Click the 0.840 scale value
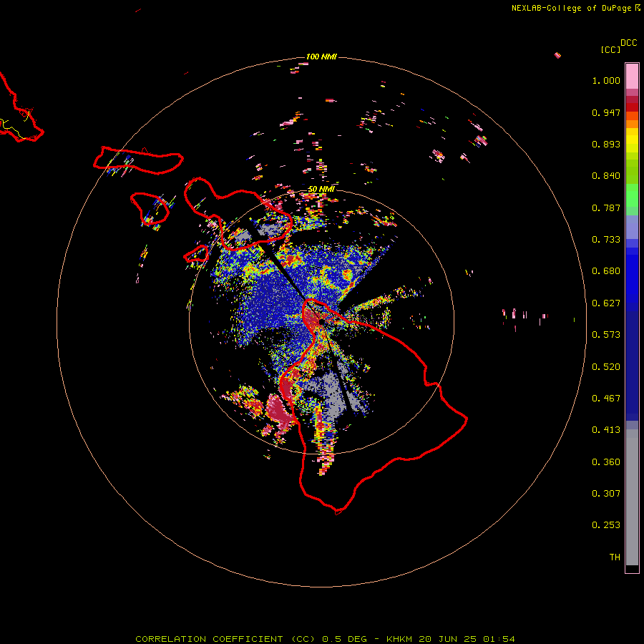The width and height of the screenshot is (644, 644). click(606, 176)
